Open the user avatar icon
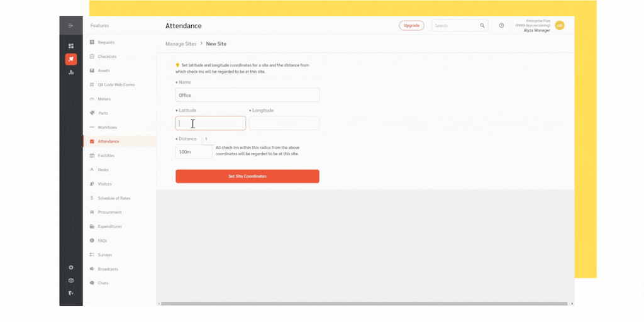This screenshot has height=322, width=644. (559, 25)
